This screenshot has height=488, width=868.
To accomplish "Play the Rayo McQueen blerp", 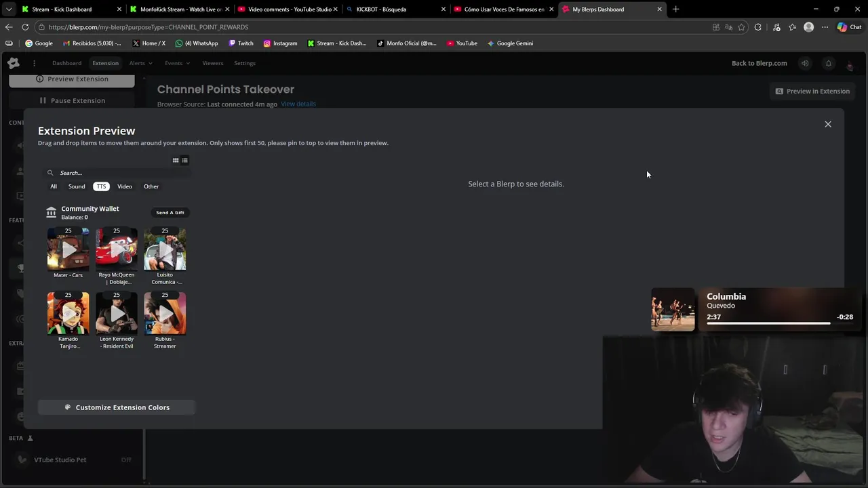I will [116, 249].
